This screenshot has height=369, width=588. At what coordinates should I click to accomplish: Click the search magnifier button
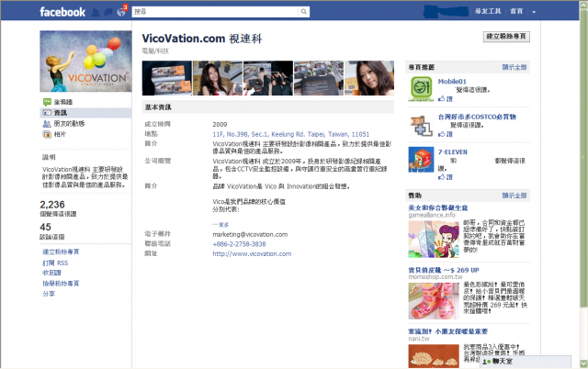(x=304, y=12)
